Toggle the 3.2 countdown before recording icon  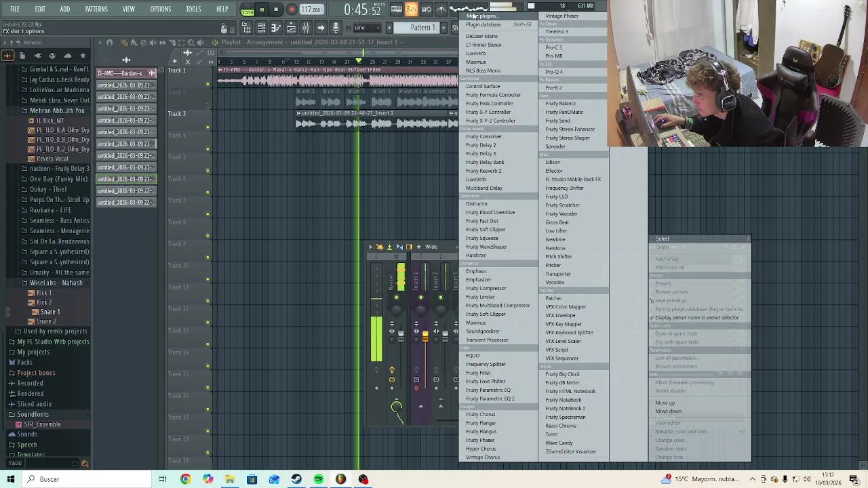point(411,9)
